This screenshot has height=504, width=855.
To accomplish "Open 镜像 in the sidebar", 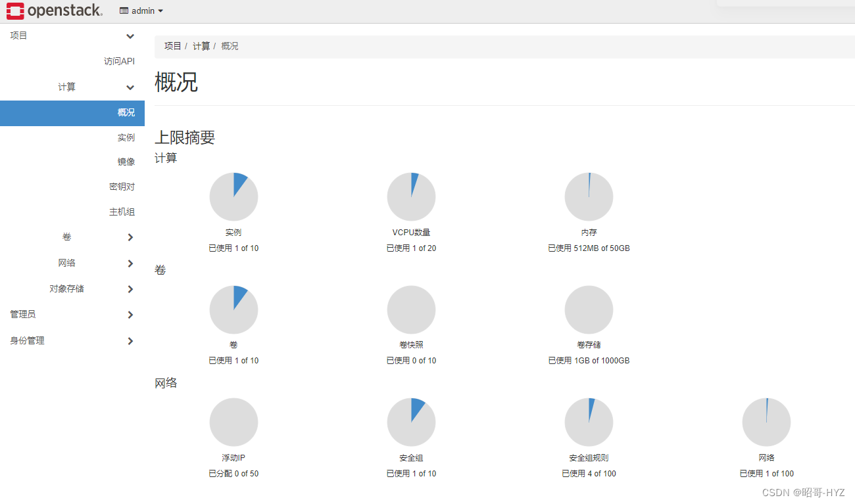I will pyautogui.click(x=126, y=162).
